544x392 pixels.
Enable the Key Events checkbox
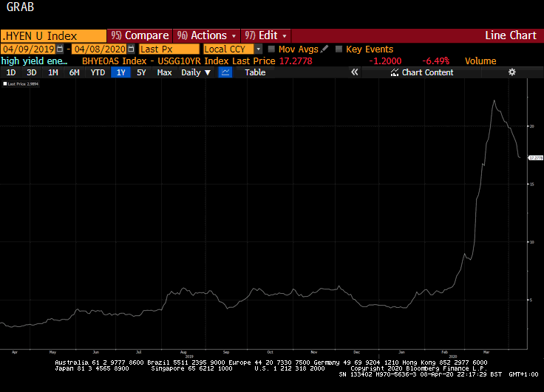click(339, 49)
